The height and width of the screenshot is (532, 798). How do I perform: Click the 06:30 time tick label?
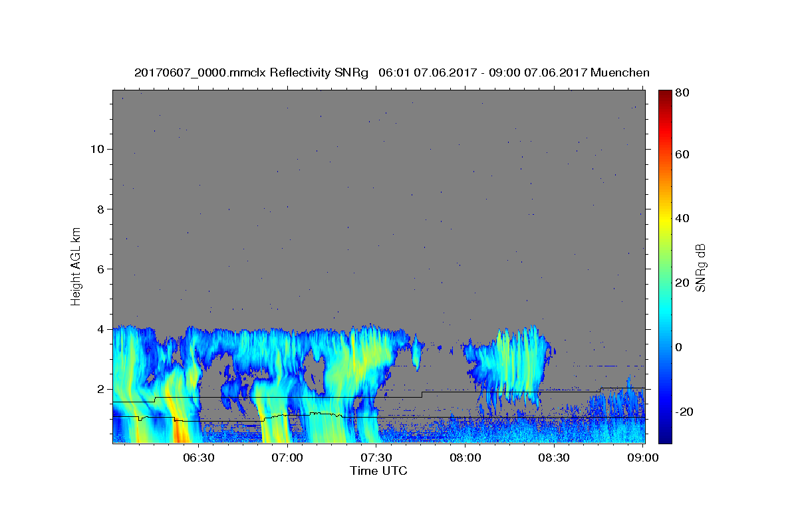coord(198,458)
